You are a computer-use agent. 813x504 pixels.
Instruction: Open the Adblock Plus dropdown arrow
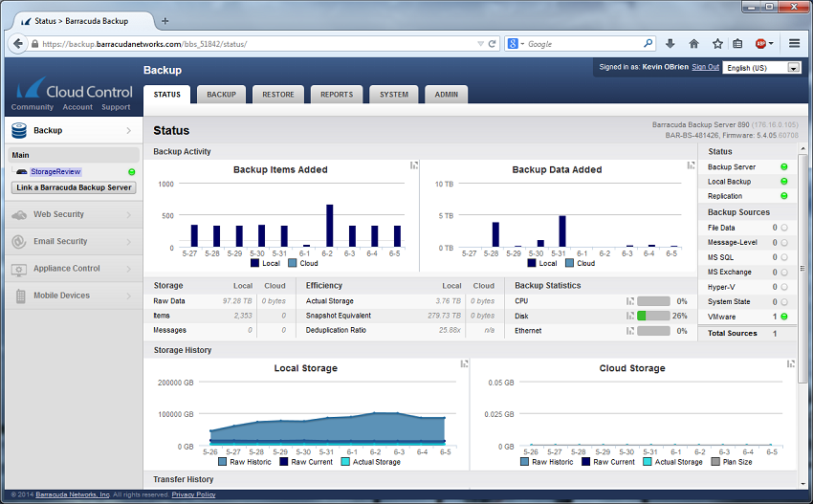point(771,44)
